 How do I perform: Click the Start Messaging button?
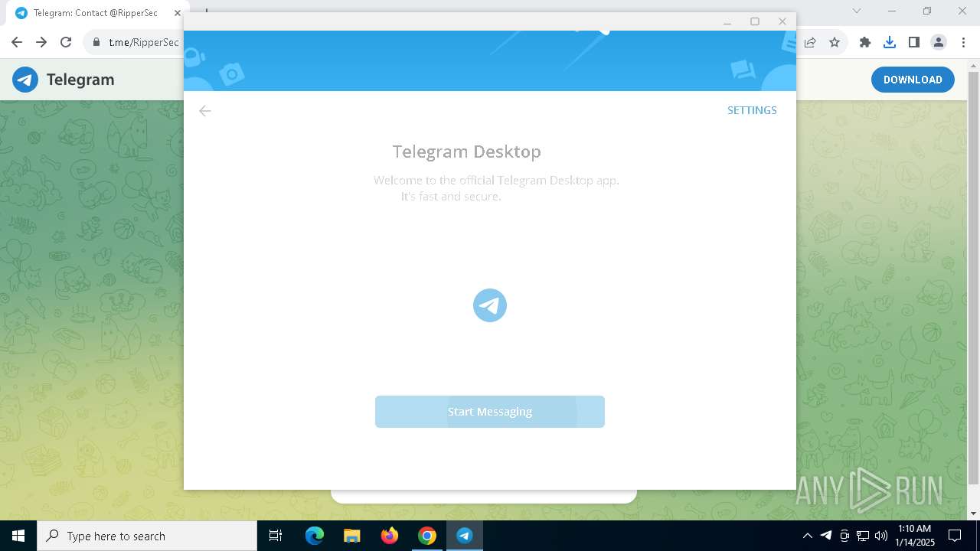point(490,412)
